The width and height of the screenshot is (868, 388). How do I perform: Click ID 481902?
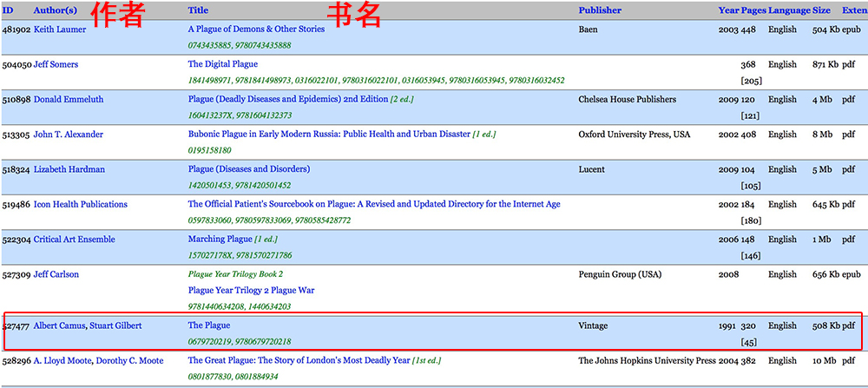pyautogui.click(x=16, y=30)
